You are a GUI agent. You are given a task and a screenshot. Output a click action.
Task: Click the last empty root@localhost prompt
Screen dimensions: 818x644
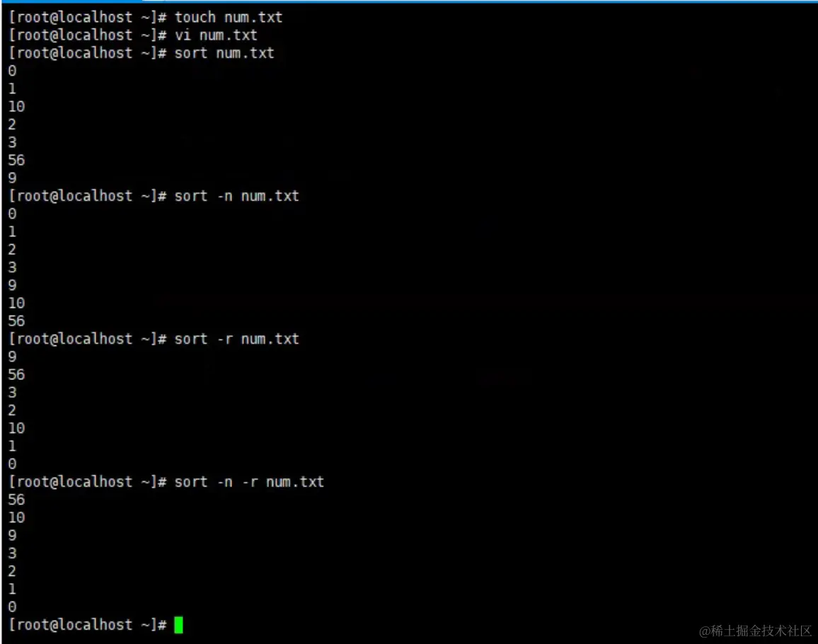point(87,625)
